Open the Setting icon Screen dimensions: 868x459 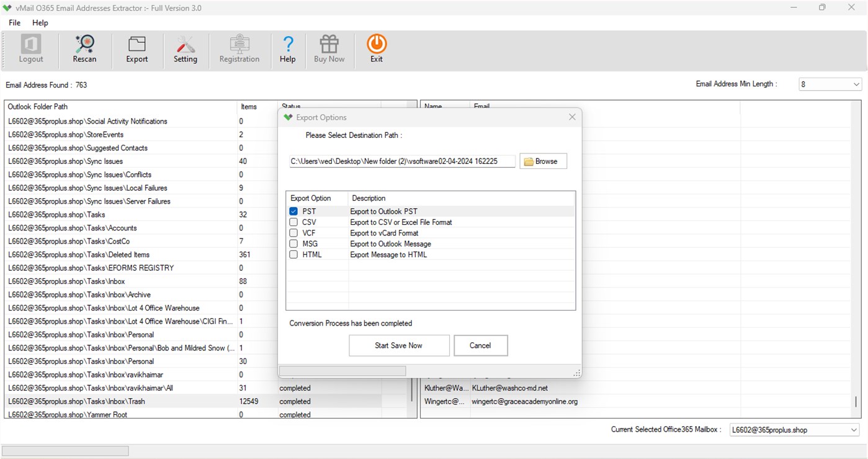tap(186, 49)
